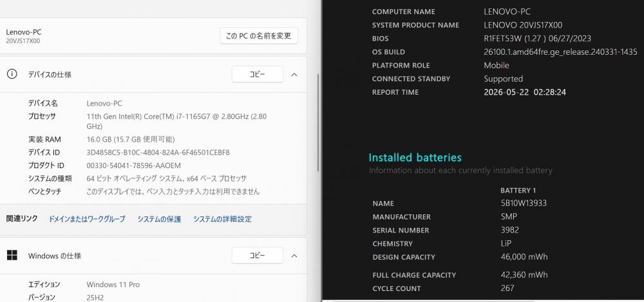The image size is (644, 302).
Task: Click the report time 2026-05-22 02:28:24
Action: click(524, 93)
